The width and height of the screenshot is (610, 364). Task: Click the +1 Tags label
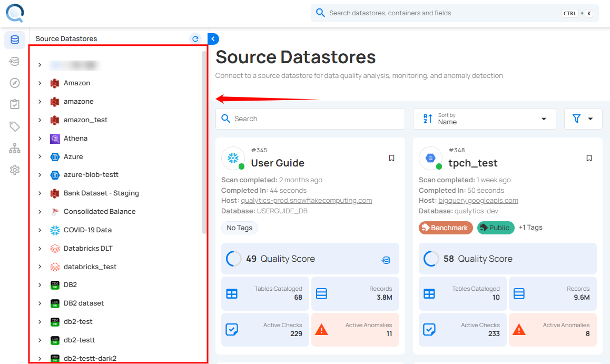(530, 228)
